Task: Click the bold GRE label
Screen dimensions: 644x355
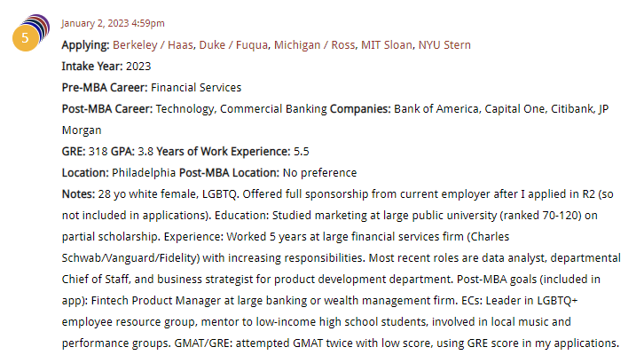Action: [75, 151]
